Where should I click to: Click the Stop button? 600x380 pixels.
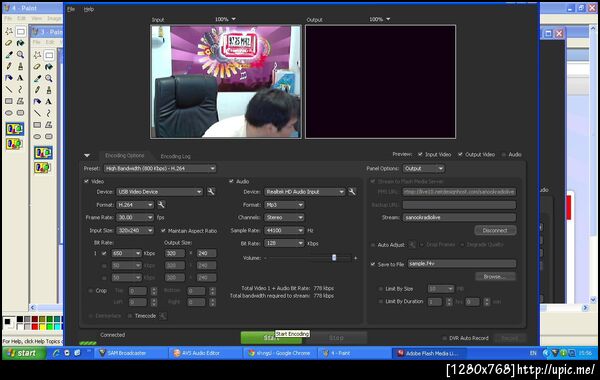point(336,338)
